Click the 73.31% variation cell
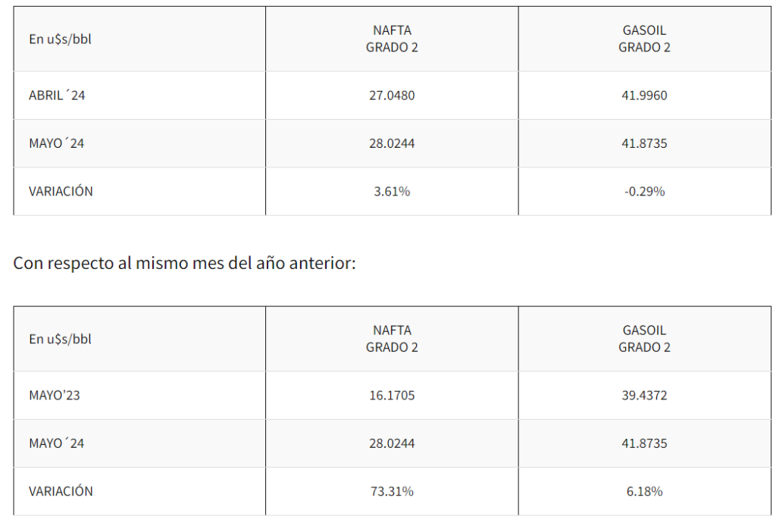The image size is (776, 532). point(392,491)
